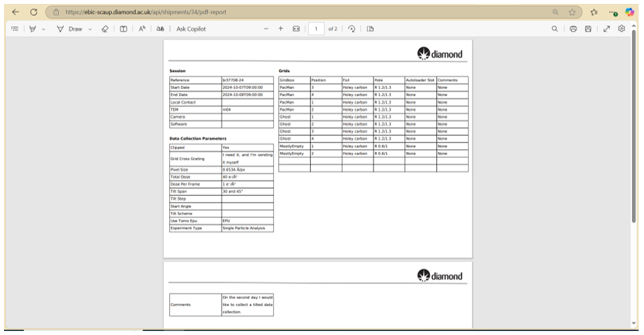
Task: Open browser Settings and more menu
Action: (x=613, y=12)
